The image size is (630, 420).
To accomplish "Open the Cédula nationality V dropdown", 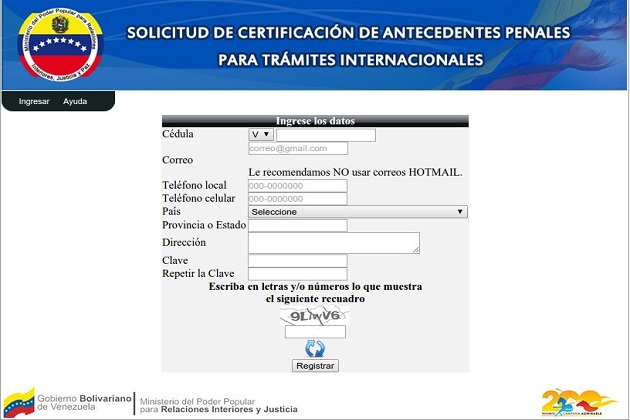I will (260, 135).
